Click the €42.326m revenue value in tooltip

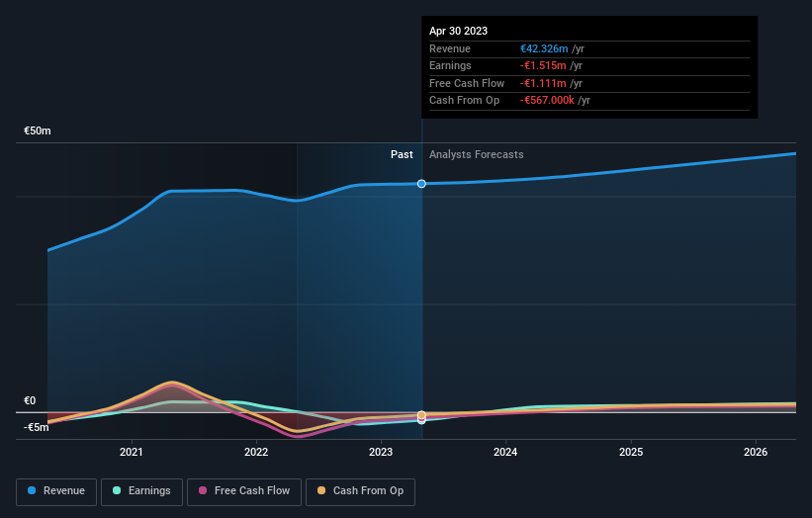click(x=544, y=48)
